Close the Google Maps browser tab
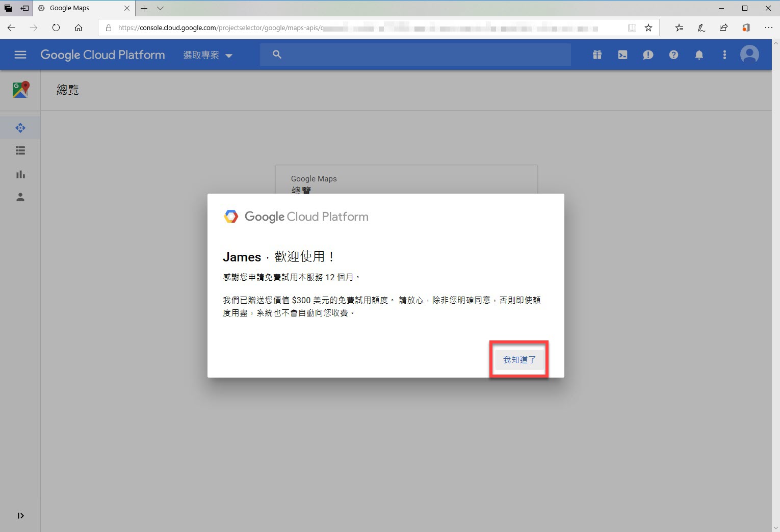This screenshot has width=780, height=532. tap(127, 8)
